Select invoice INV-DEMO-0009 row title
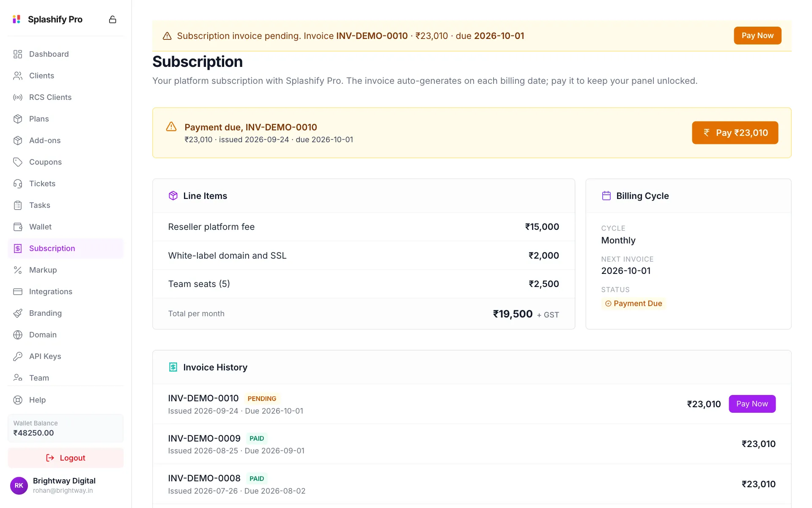 204,439
